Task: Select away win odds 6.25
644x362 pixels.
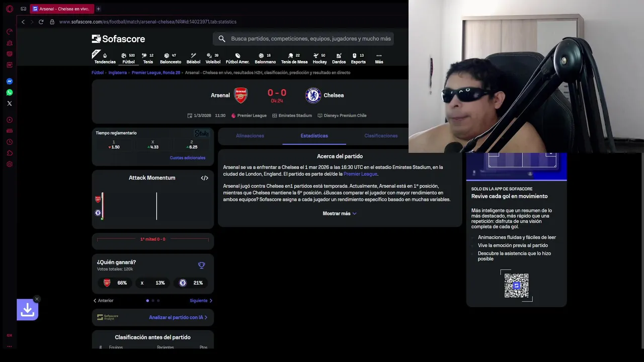Action: pyautogui.click(x=192, y=145)
